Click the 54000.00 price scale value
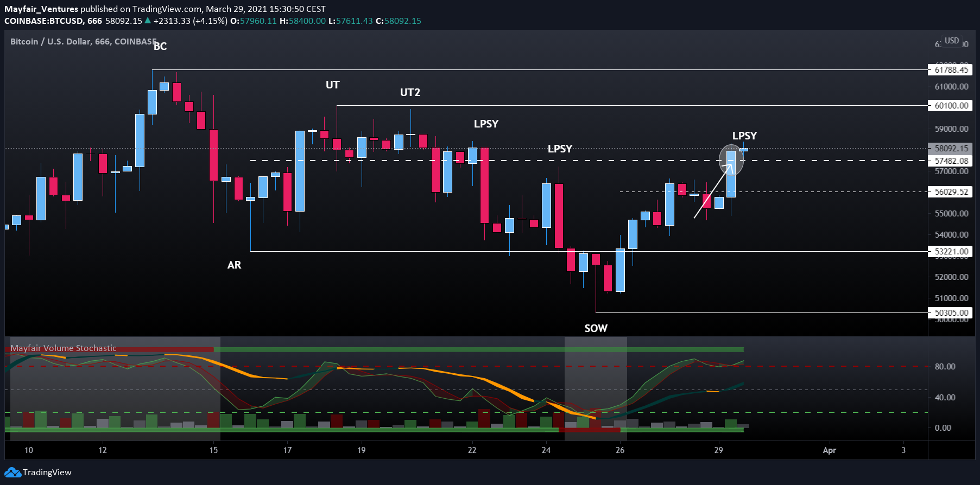This screenshot has width=980, height=485. [x=951, y=234]
